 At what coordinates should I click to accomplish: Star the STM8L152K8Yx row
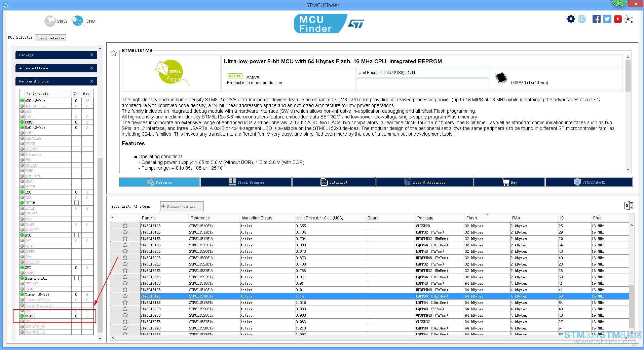tap(125, 322)
